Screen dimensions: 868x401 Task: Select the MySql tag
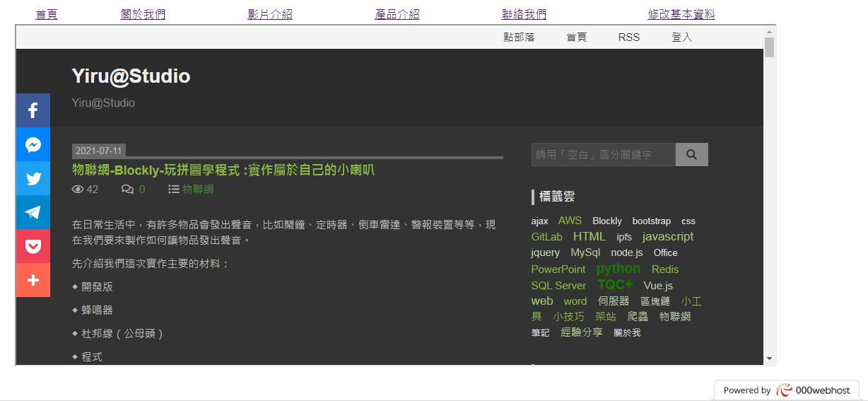tap(585, 252)
